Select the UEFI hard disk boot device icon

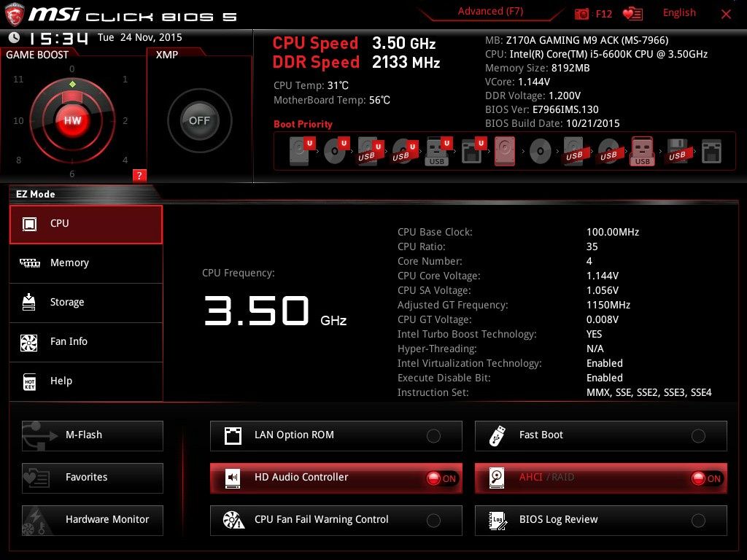(x=301, y=151)
